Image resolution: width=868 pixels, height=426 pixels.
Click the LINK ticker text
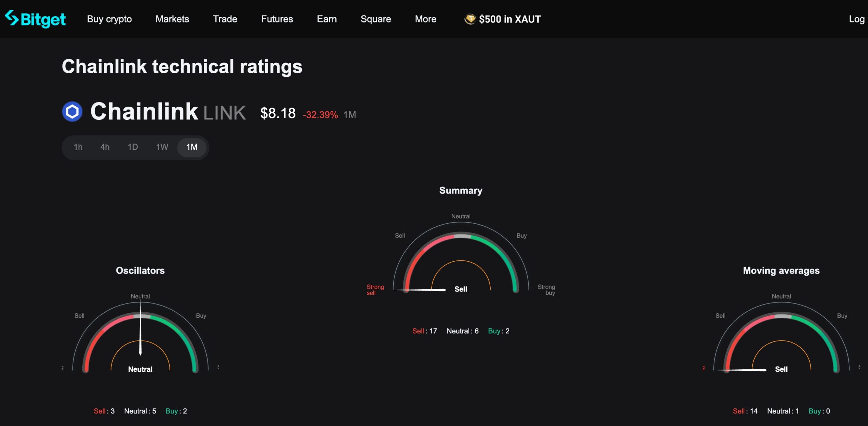(x=224, y=113)
